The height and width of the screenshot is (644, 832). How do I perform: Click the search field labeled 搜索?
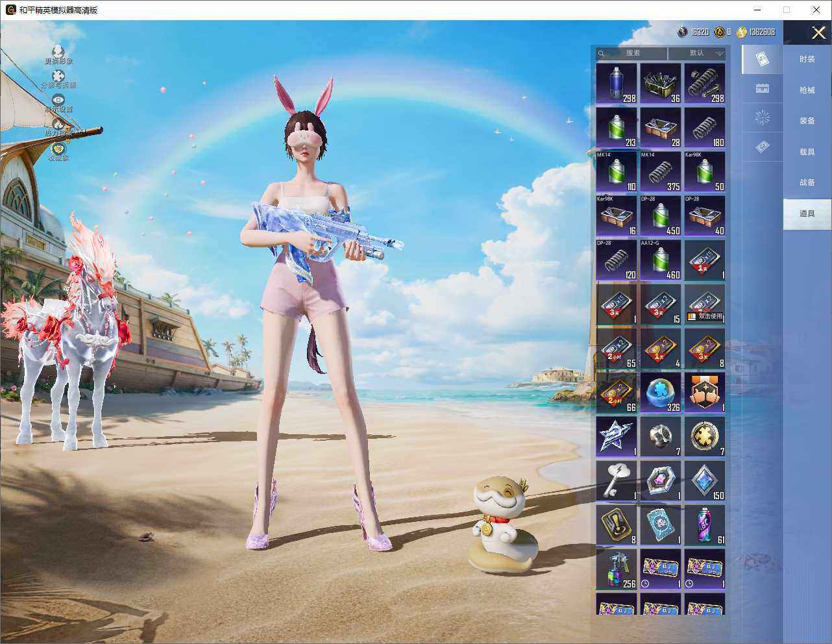coord(631,53)
